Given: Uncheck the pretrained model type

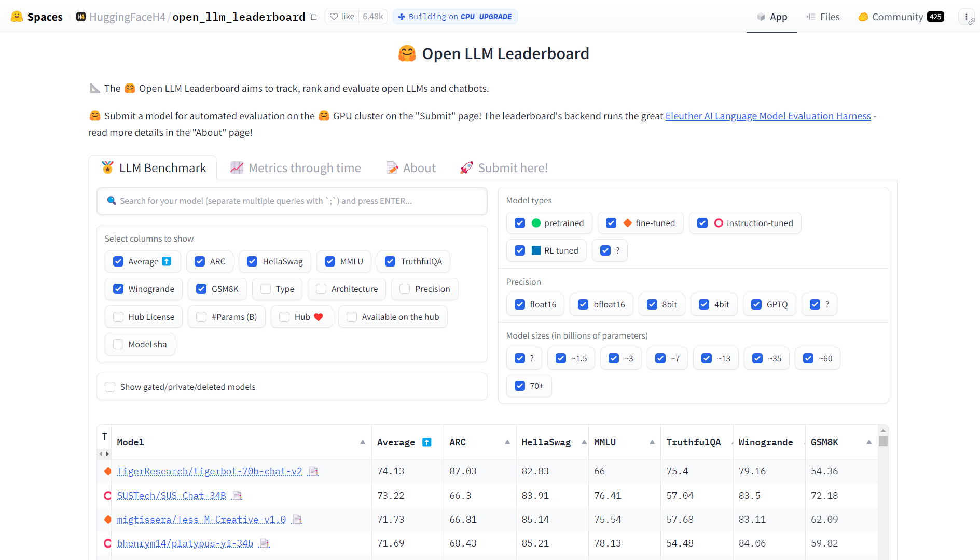Looking at the screenshot, I should tap(520, 223).
